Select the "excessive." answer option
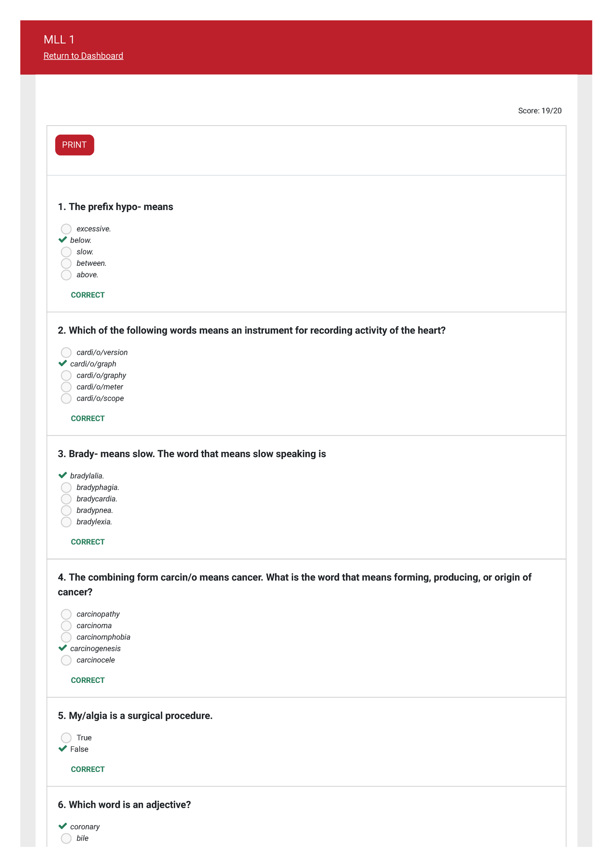Viewport: 613px width, 868px height. click(x=66, y=229)
